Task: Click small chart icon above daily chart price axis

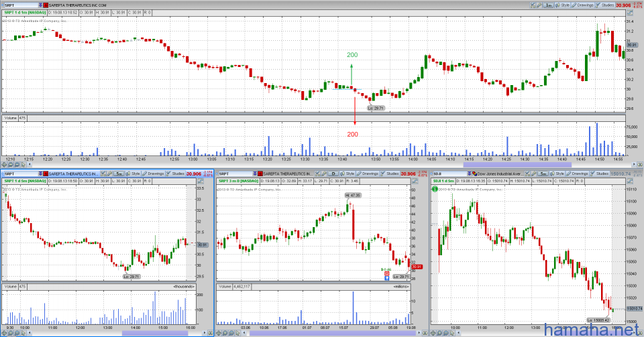Action: tap(415, 181)
